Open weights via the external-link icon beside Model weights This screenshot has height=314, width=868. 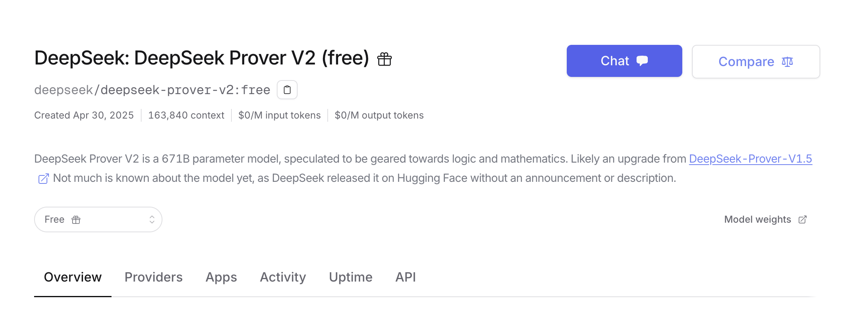tap(803, 219)
